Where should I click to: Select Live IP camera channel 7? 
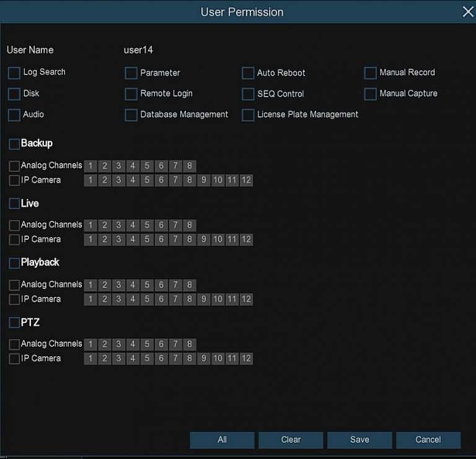(x=175, y=239)
